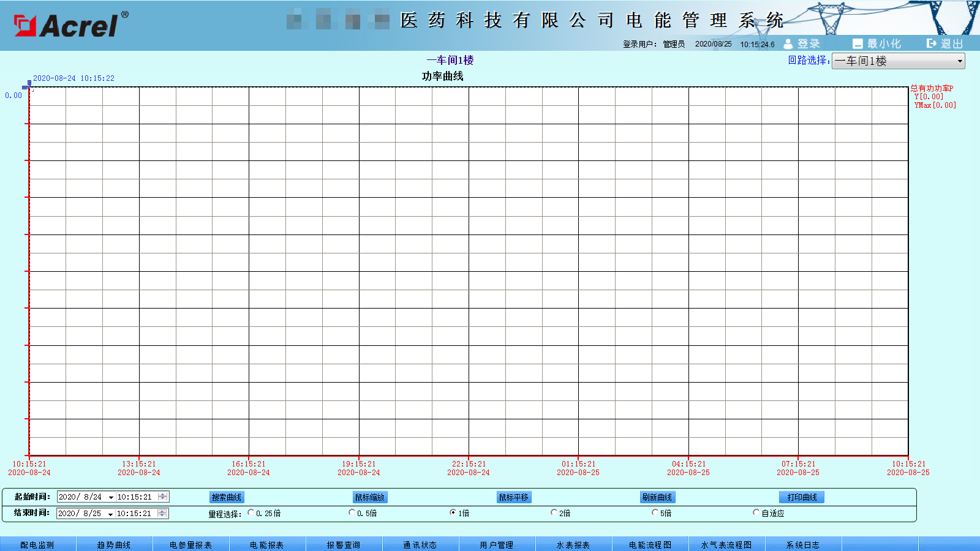Click the 打印曲线 print button
The image size is (980, 551).
click(802, 497)
